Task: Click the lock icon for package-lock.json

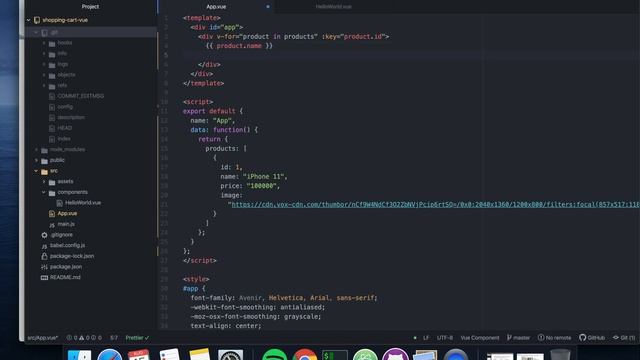Action: [44, 256]
